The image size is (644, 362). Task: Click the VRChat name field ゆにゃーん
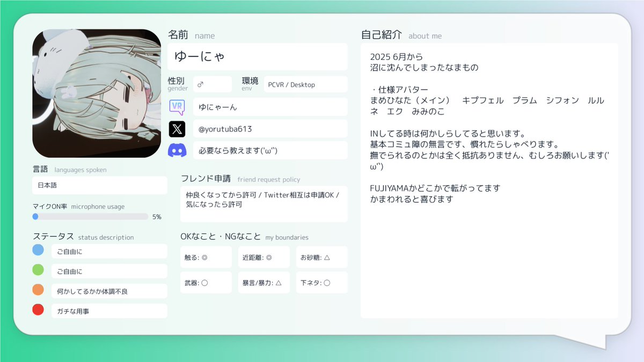270,107
